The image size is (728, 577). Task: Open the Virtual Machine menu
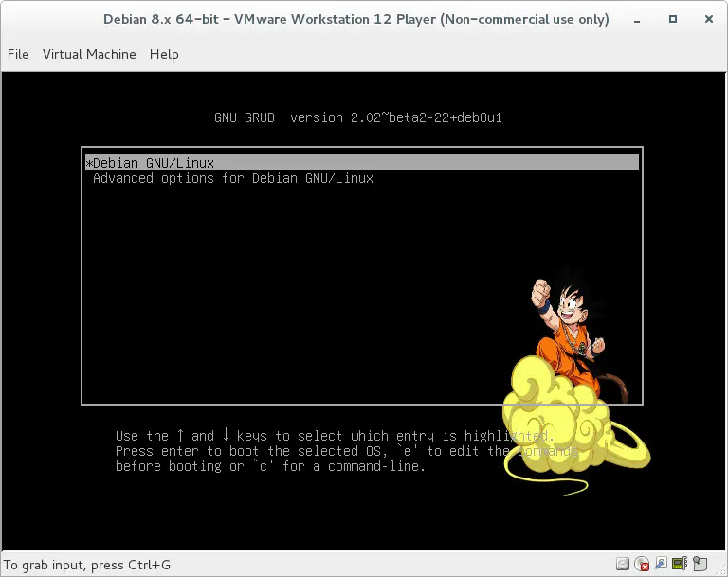point(89,54)
